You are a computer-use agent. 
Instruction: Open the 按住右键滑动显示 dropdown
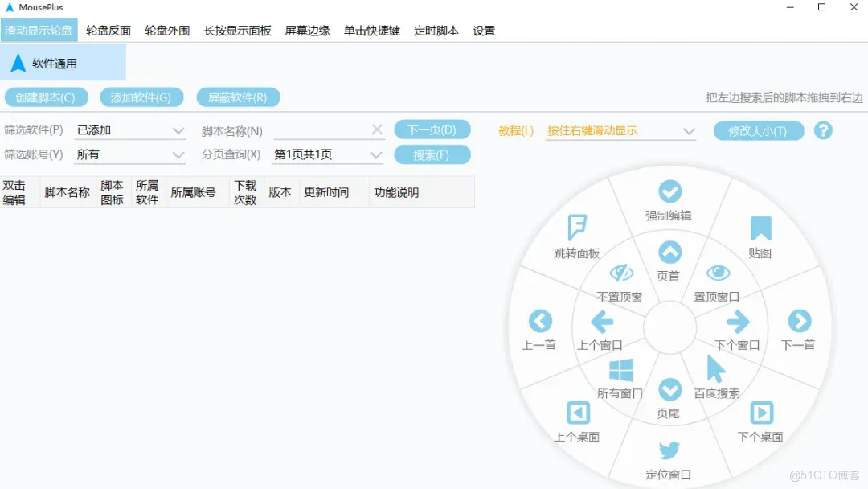(620, 129)
